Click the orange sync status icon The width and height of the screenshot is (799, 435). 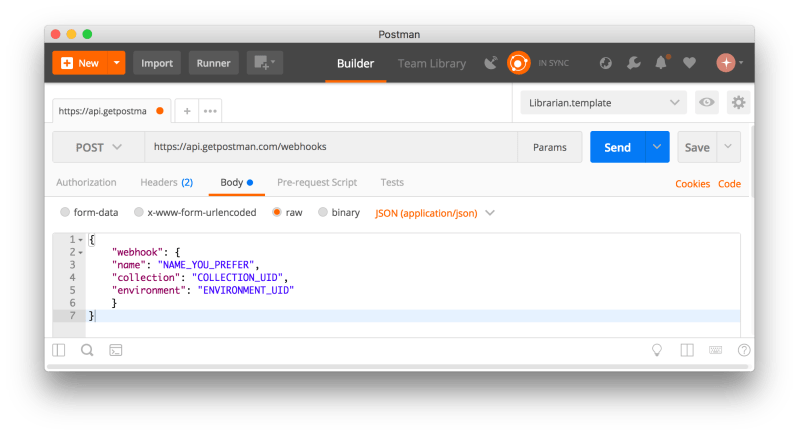(518, 63)
